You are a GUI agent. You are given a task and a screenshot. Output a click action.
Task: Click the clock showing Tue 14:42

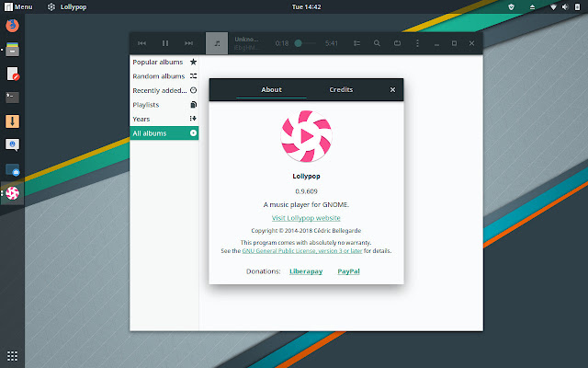coord(306,6)
